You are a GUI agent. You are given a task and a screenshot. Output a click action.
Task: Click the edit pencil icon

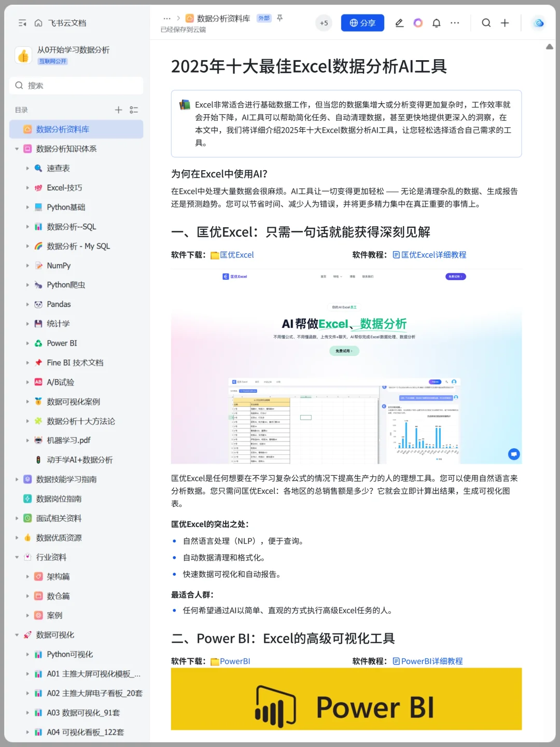[399, 23]
